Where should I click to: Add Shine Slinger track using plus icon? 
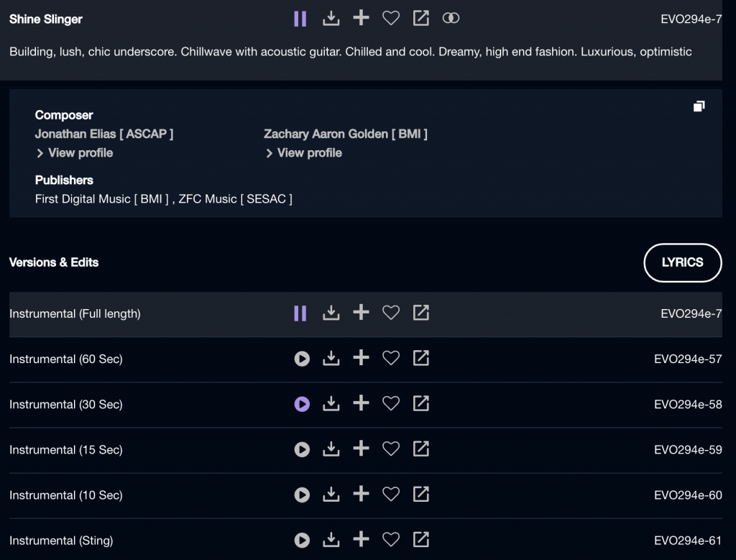click(361, 19)
